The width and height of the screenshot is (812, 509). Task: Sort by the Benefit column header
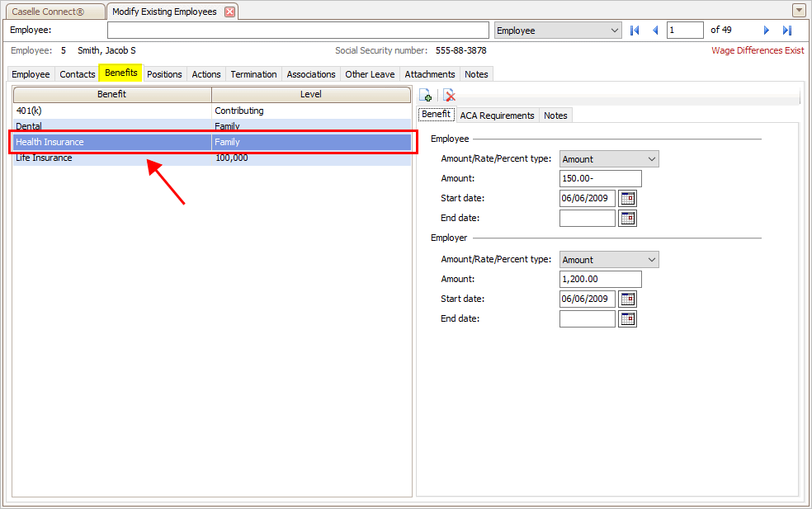point(112,95)
